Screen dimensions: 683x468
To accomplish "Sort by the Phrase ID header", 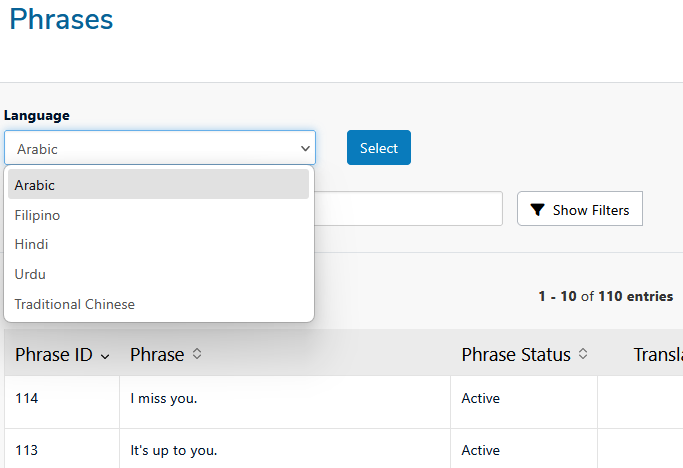I will pyautogui.click(x=55, y=354).
